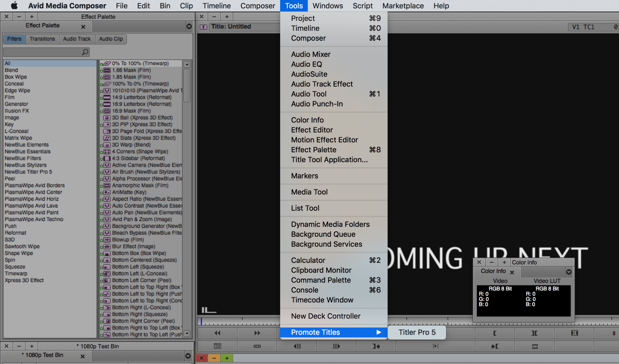Screen dimensions: 619x364
Task: Switch to the Audio Track tab
Action: coord(77,39)
